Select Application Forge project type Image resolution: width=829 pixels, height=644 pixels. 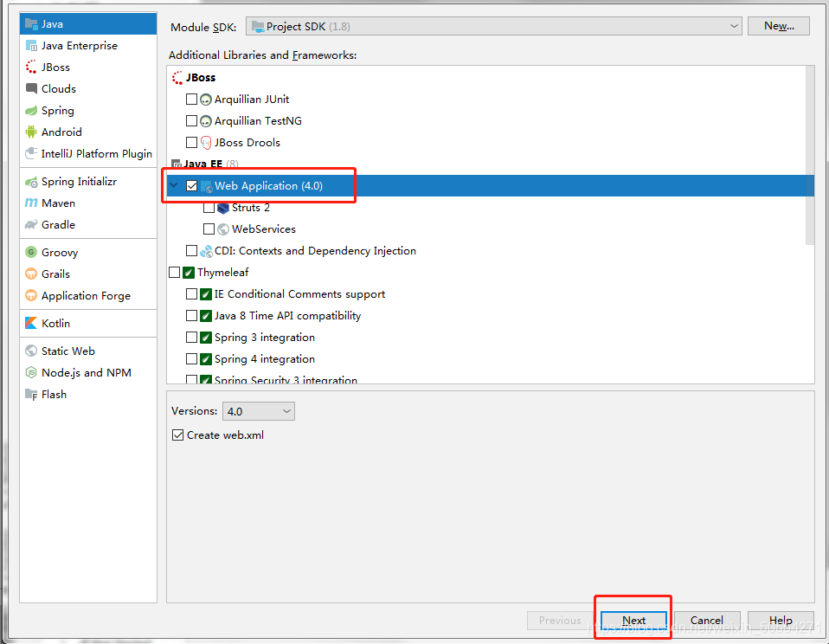tap(87, 295)
